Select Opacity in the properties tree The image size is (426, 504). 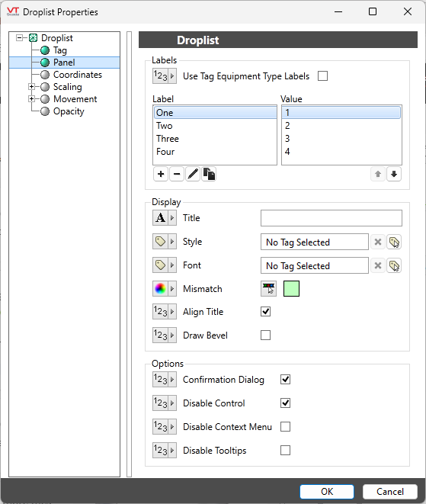click(x=69, y=111)
